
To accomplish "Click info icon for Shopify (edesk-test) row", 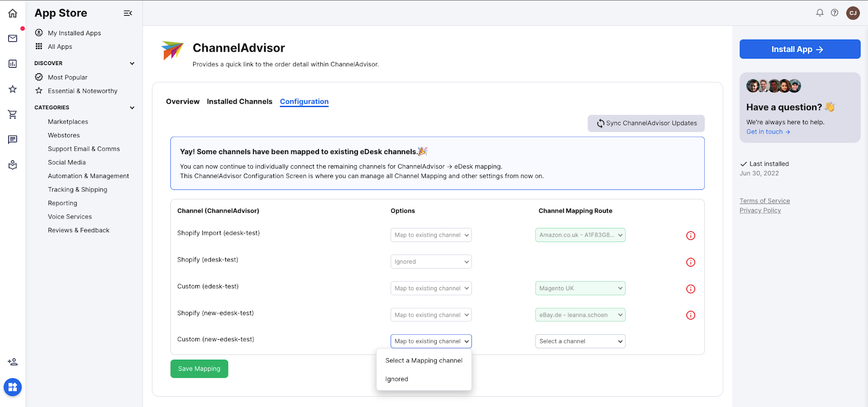I will tap(691, 262).
